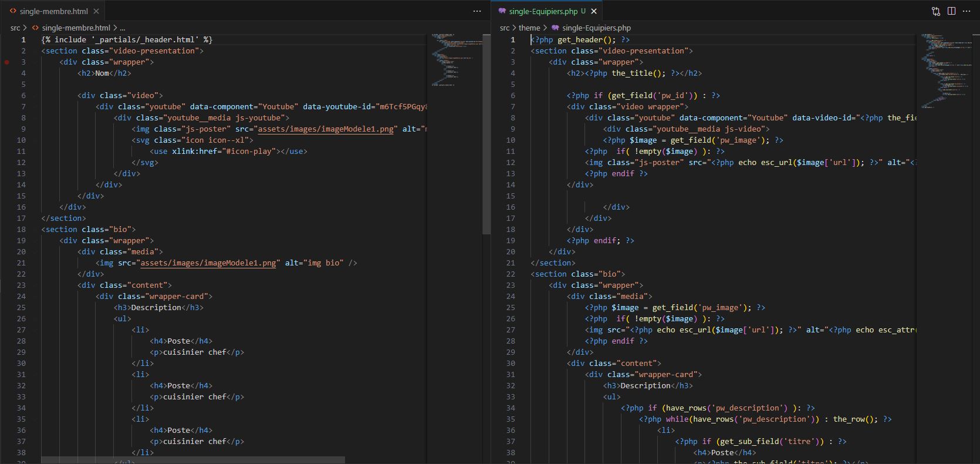Open the '...' breadcrumb symbol in left editor
The width and height of the screenshot is (980, 464).
[x=122, y=28]
